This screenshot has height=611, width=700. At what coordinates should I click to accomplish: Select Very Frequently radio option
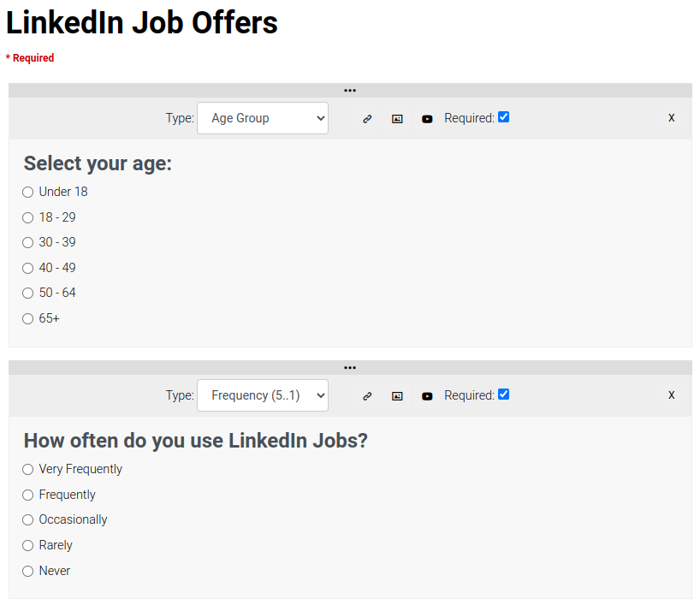[x=28, y=469]
